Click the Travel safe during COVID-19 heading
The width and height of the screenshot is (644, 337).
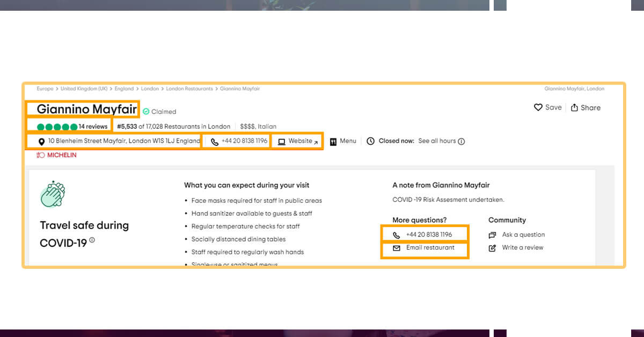tap(84, 234)
